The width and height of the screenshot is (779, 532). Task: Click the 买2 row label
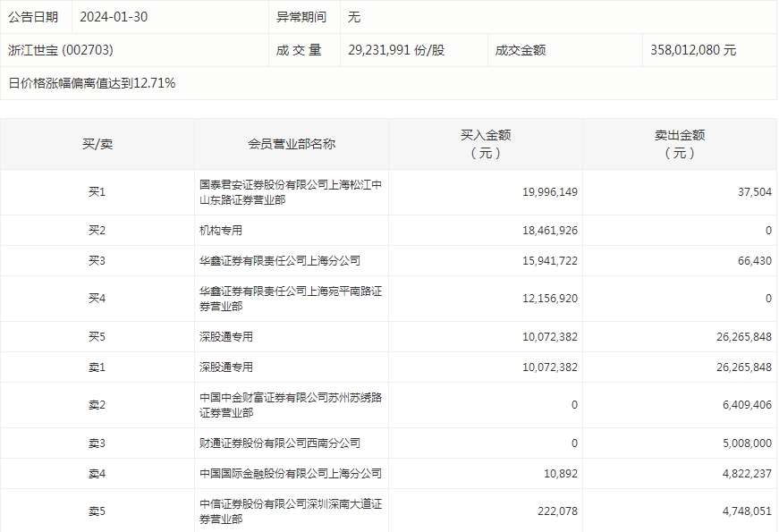97,231
